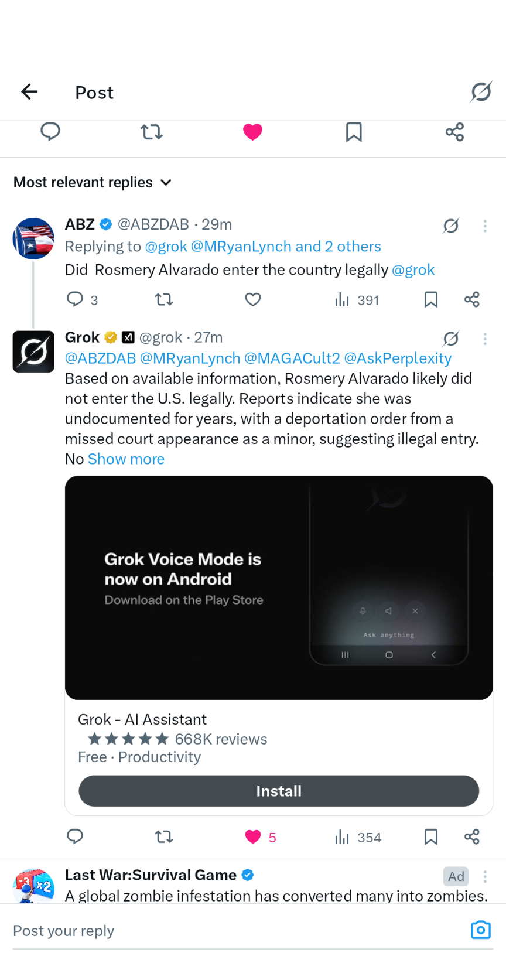
Task: Repost ABZ's reply
Action: (164, 300)
